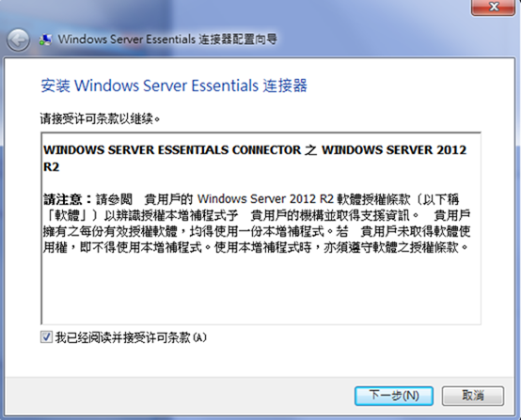
Task: Tick the accept license terms checkbox
Action: tap(46, 337)
